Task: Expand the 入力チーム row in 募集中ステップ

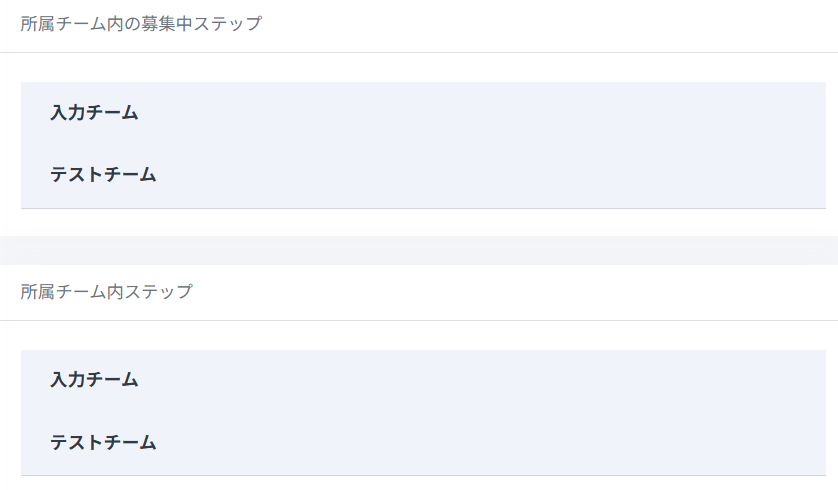Action: tap(95, 113)
